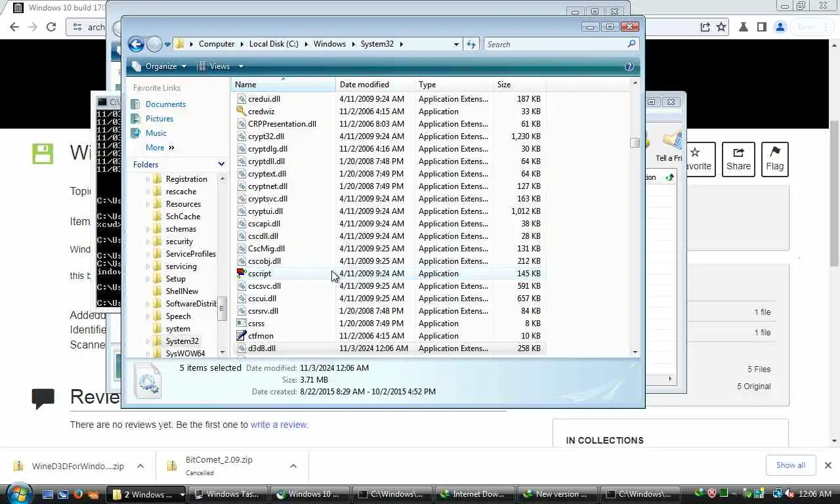
Task: Bookmark the page with star icon
Action: click(x=721, y=27)
